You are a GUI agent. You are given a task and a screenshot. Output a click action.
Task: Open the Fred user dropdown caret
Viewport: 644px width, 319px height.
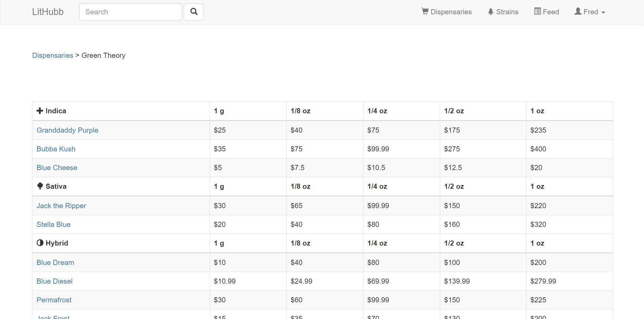tap(603, 12)
